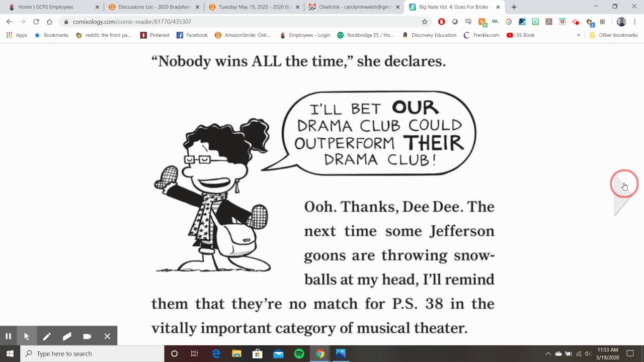Show hidden system tray icons
Image resolution: width=644 pixels, height=362 pixels.
point(548,353)
